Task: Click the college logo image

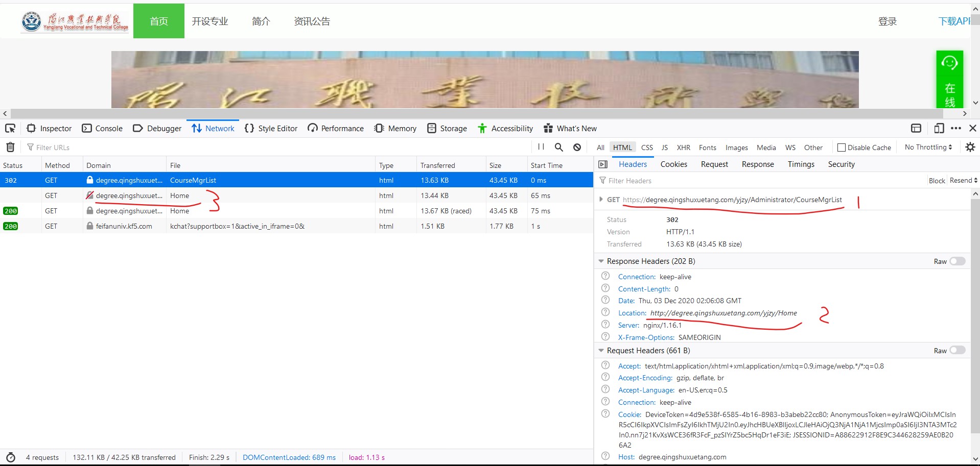Action: (x=75, y=21)
